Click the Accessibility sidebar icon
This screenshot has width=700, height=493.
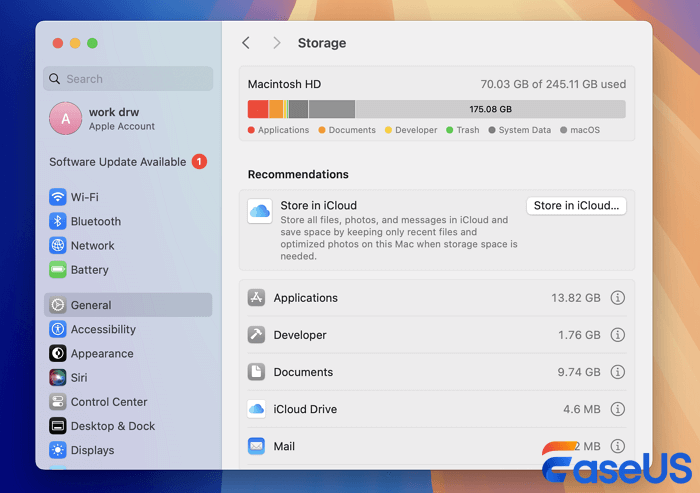(58, 329)
